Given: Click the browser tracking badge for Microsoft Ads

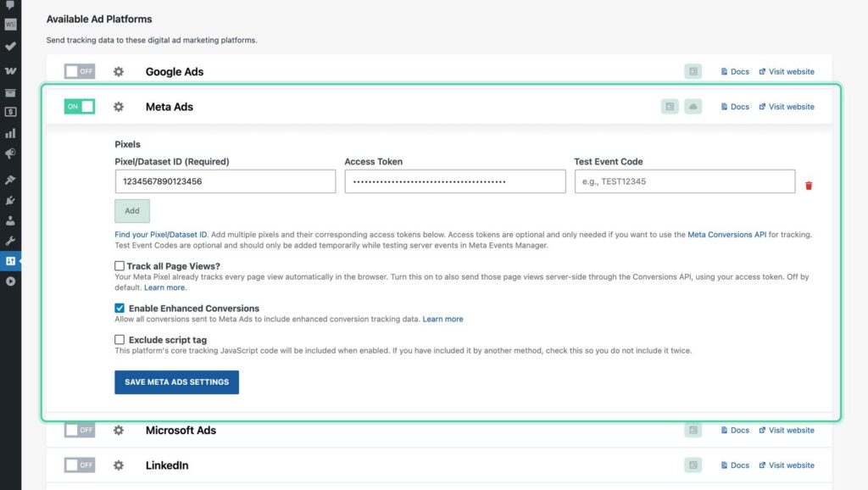Looking at the screenshot, I should click(x=693, y=430).
